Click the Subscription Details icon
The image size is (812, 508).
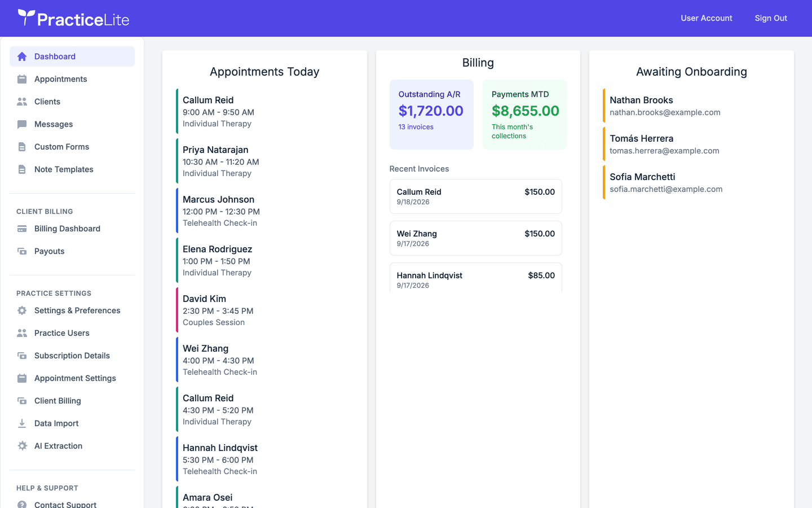(x=22, y=356)
